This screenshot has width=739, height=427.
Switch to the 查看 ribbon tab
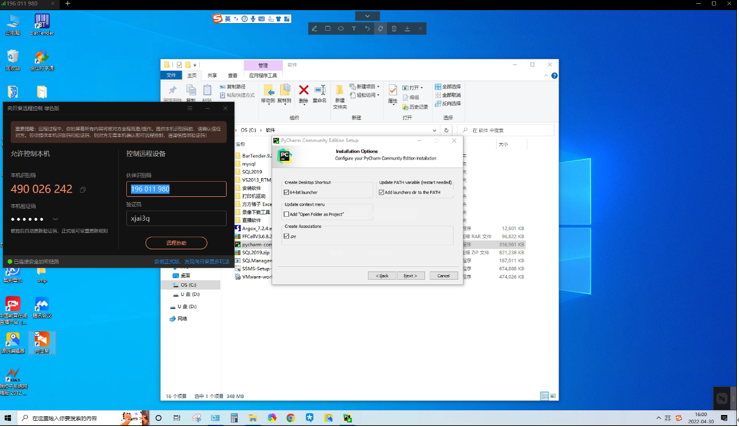(233, 75)
